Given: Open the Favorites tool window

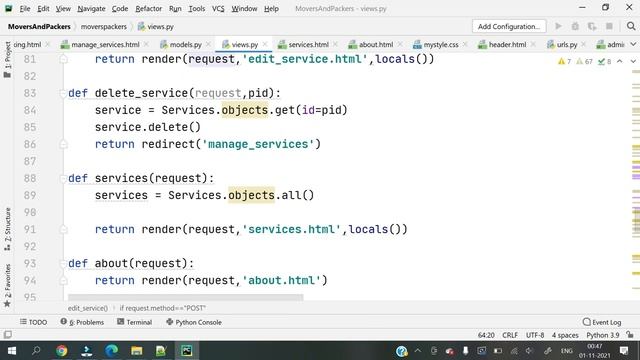Looking at the screenshot, I should pyautogui.click(x=7, y=285).
